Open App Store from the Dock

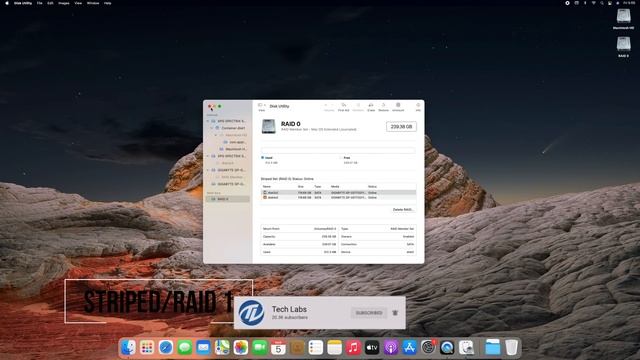click(409, 348)
